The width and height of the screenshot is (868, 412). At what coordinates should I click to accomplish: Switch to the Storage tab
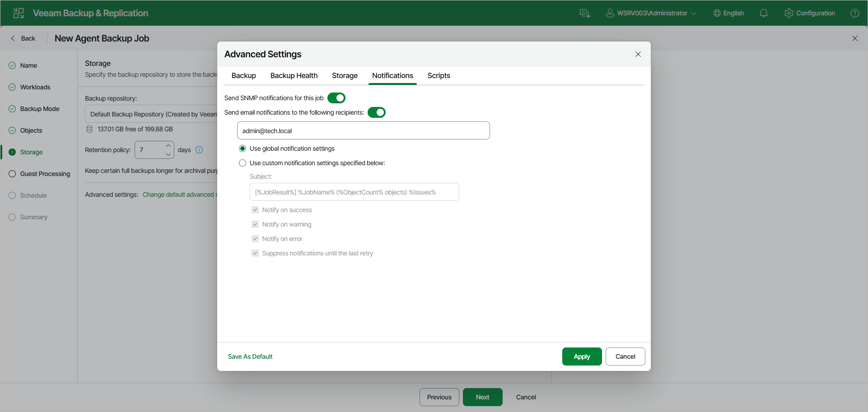coord(345,75)
